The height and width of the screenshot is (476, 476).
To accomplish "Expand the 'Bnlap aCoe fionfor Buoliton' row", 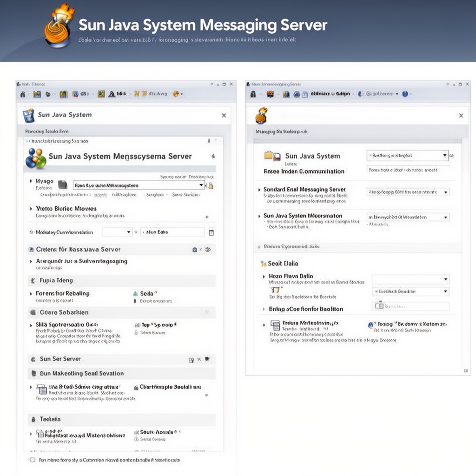I will [264, 309].
